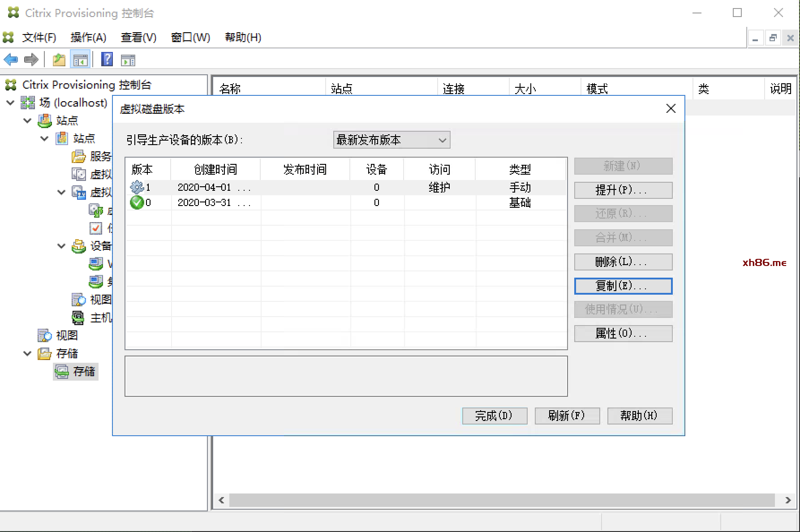Image resolution: width=800 pixels, height=532 pixels.
Task: Collapse the 设备 tree node
Action: coord(61,246)
